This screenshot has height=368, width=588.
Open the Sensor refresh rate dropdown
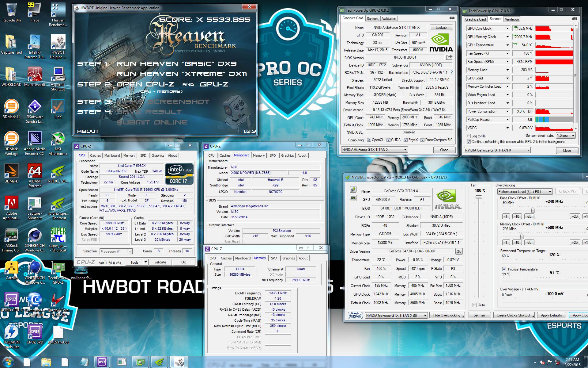566,135
